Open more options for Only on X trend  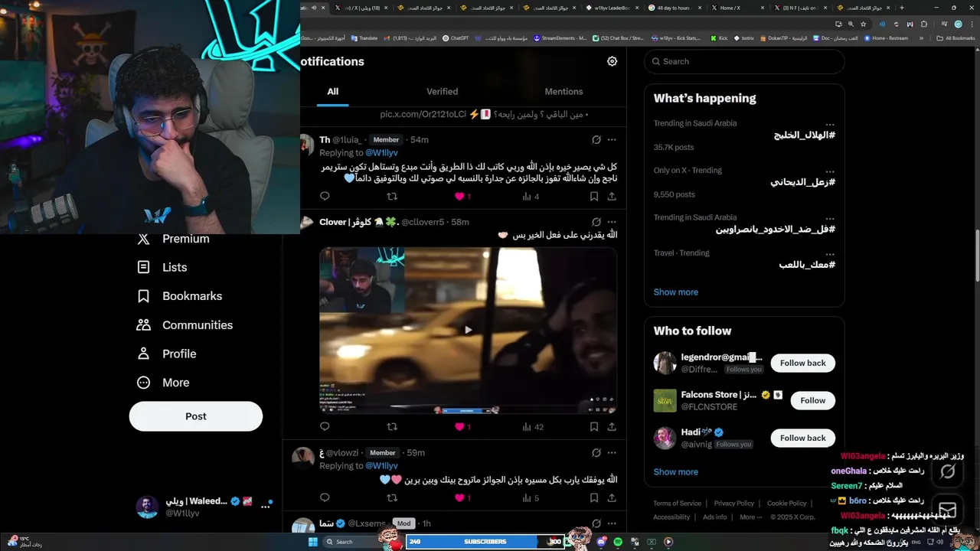click(x=830, y=171)
